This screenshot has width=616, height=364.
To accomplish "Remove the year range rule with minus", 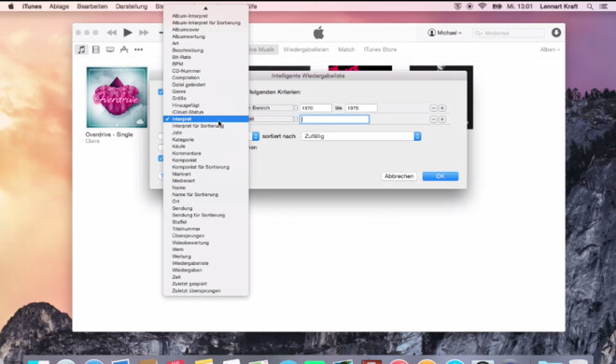I will click(433, 108).
